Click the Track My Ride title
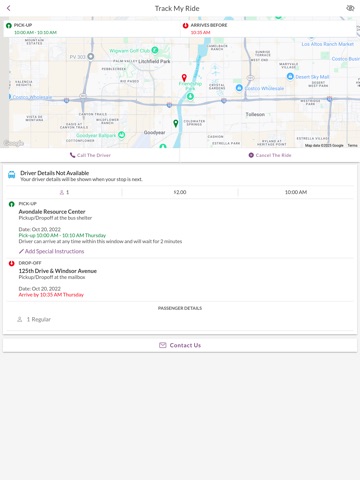 (177, 8)
